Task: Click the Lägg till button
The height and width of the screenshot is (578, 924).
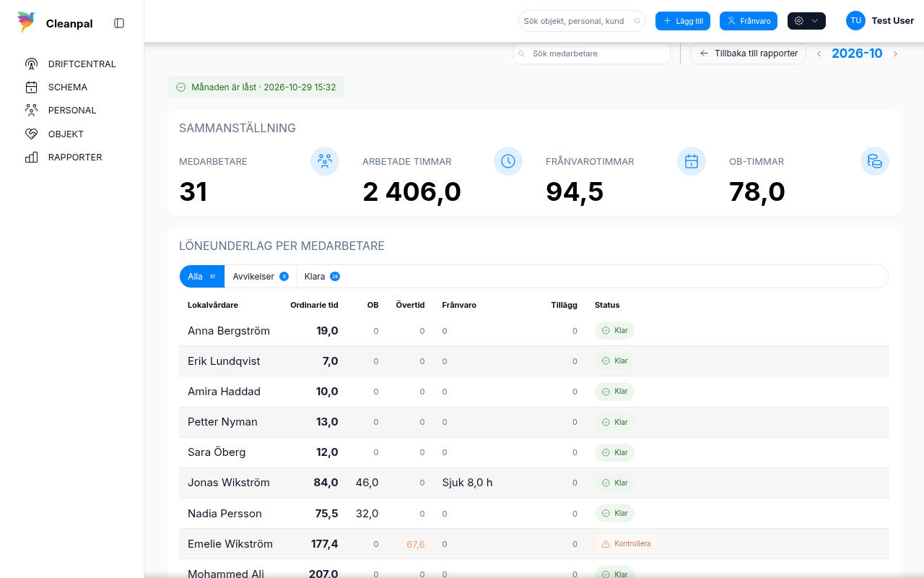Action: click(683, 21)
